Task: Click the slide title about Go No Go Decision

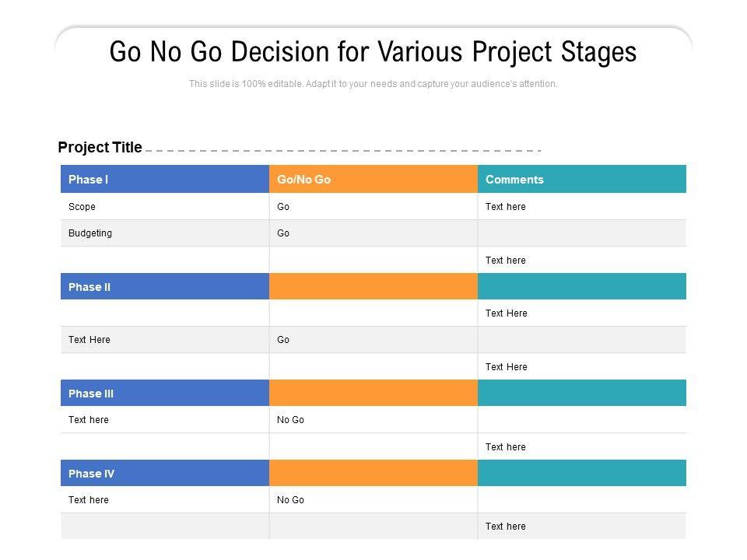Action: [373, 52]
